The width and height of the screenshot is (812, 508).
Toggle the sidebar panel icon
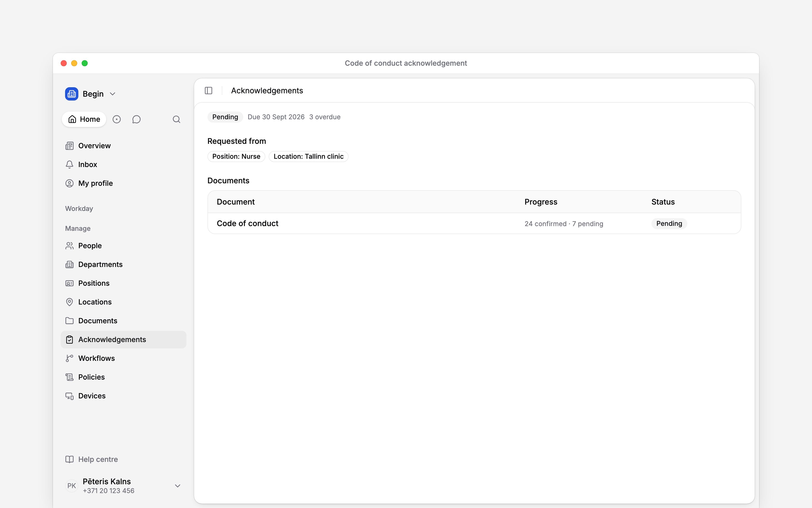click(x=208, y=91)
